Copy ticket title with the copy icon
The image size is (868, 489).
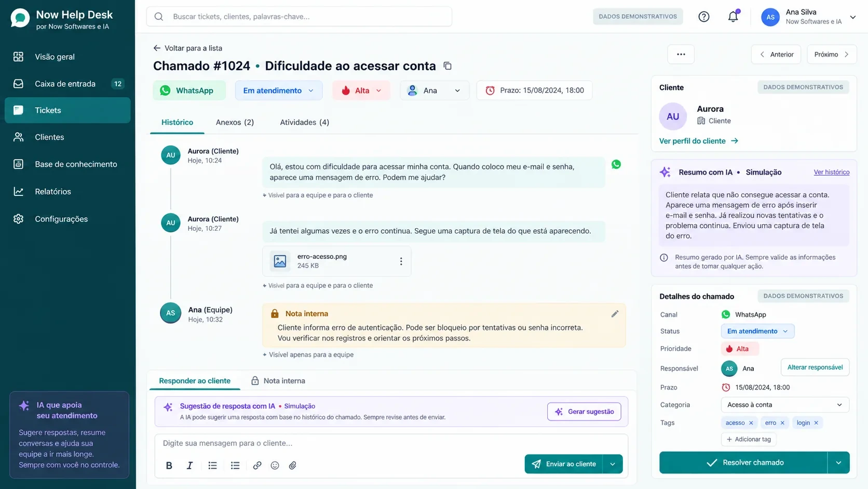pyautogui.click(x=447, y=66)
